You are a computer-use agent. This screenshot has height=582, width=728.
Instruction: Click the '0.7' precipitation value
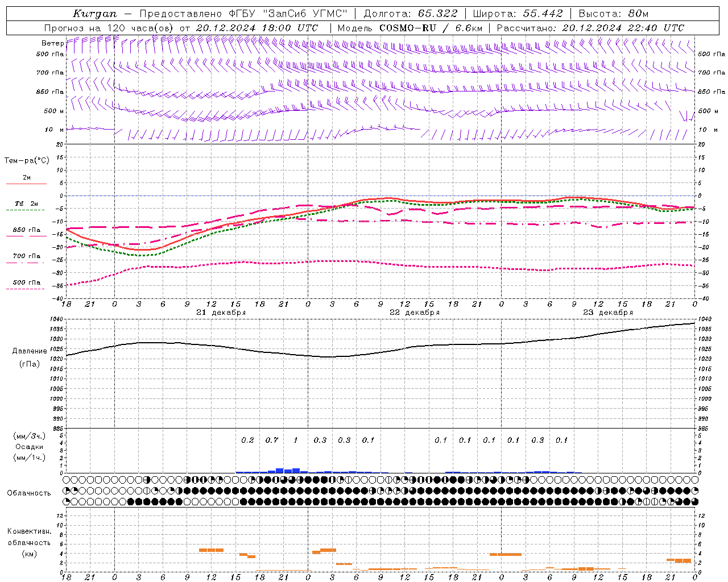(x=271, y=440)
